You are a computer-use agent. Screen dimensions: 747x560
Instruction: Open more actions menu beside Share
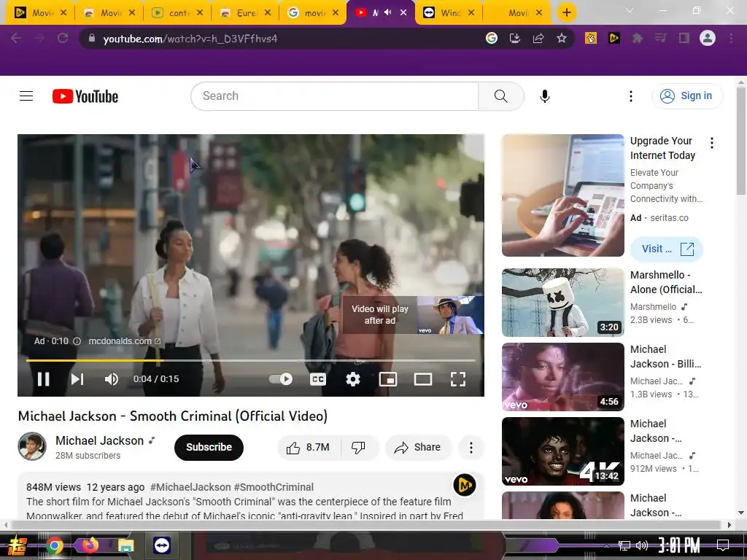click(x=471, y=447)
